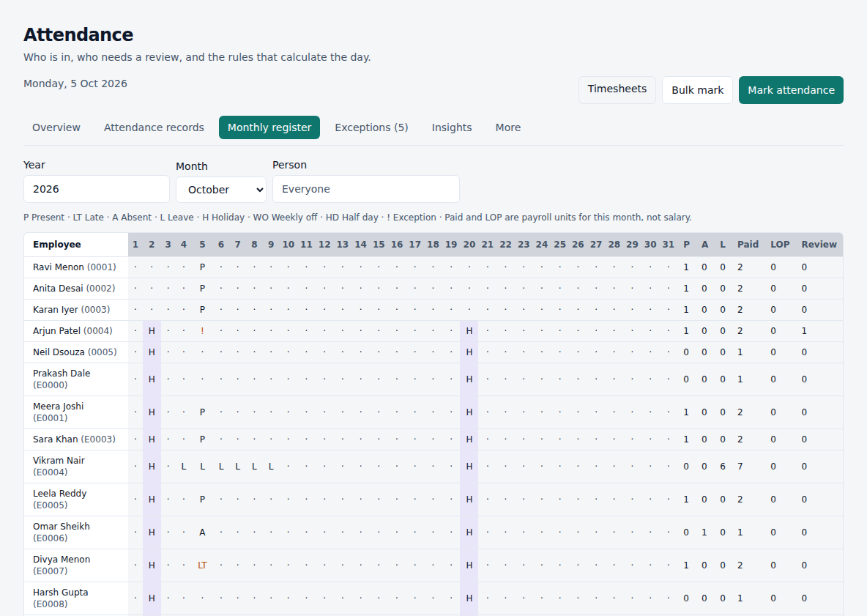Image resolution: width=867 pixels, height=616 pixels.
Task: Open the Attendance records tab
Action: coord(154,127)
